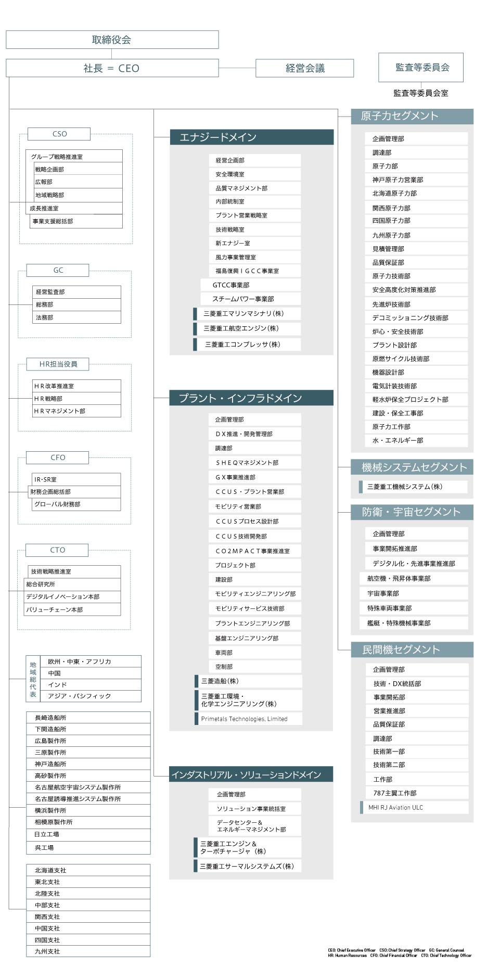Select 三菱重工機械システム(株) entry
The height and width of the screenshot is (980, 487).
413,487
